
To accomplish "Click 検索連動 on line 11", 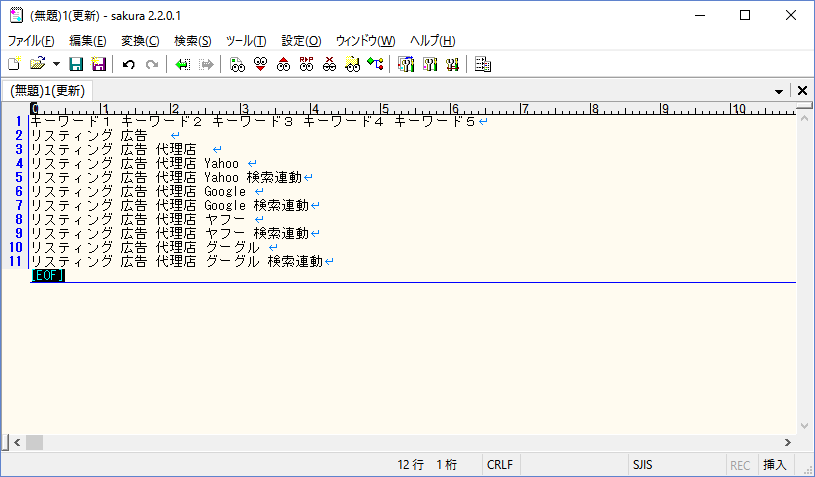I will click(x=295, y=262).
